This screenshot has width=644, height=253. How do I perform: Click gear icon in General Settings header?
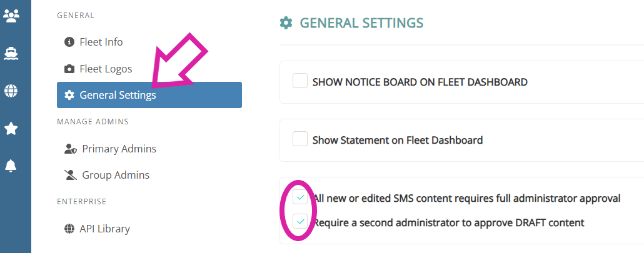pyautogui.click(x=286, y=23)
